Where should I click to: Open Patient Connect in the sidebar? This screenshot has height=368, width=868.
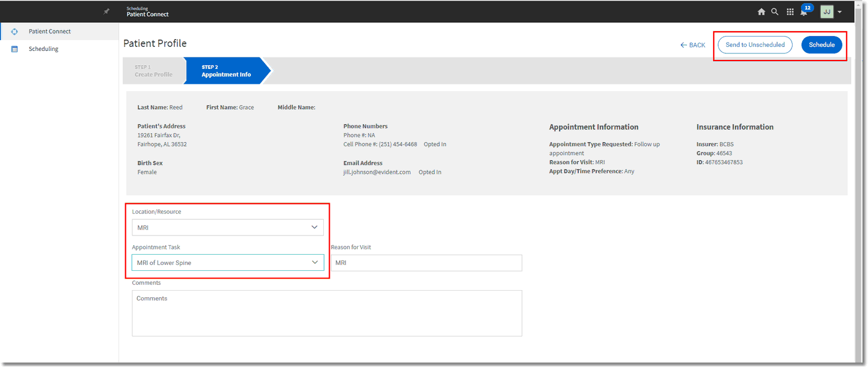50,31
